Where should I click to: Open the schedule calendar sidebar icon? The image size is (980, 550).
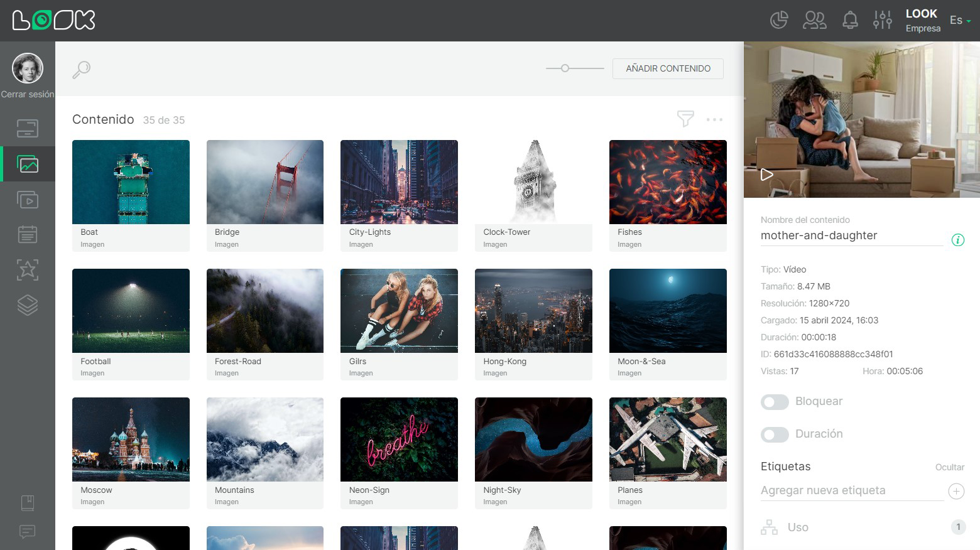coord(28,235)
